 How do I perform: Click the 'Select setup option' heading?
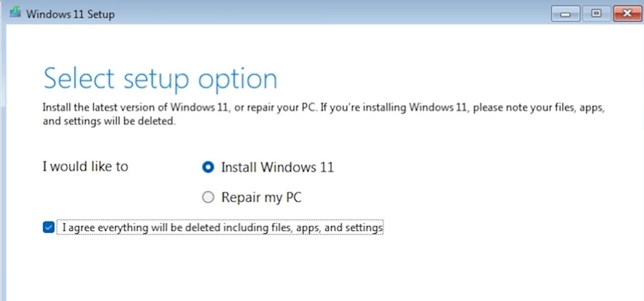click(160, 79)
